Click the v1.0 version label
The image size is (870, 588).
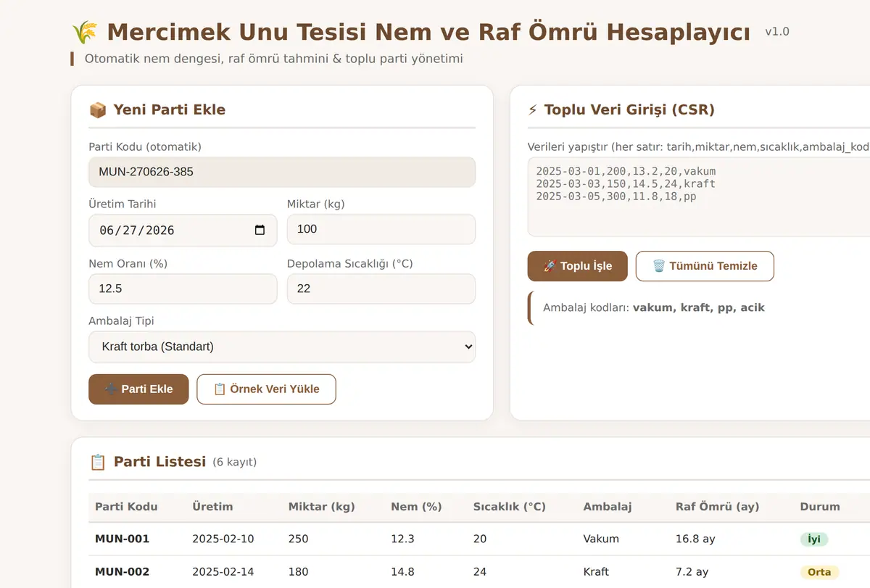point(777,32)
